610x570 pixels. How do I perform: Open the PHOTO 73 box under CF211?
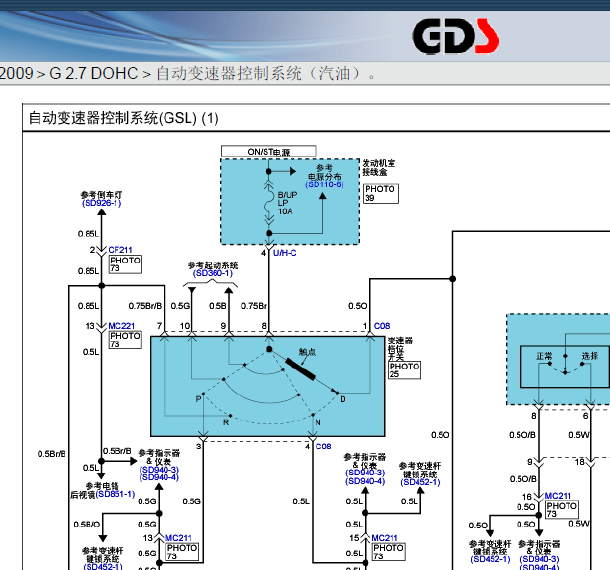[x=125, y=264]
